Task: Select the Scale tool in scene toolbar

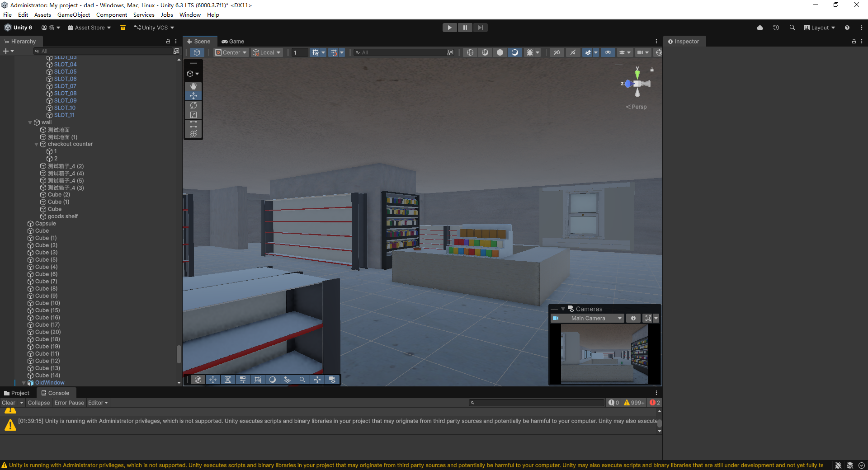Action: pyautogui.click(x=193, y=115)
